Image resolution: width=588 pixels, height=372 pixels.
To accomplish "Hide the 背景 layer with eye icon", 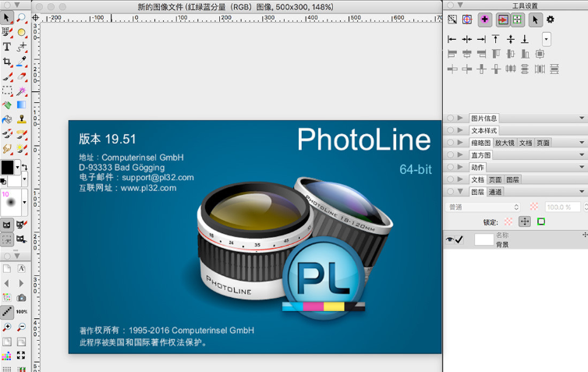I will pyautogui.click(x=450, y=240).
